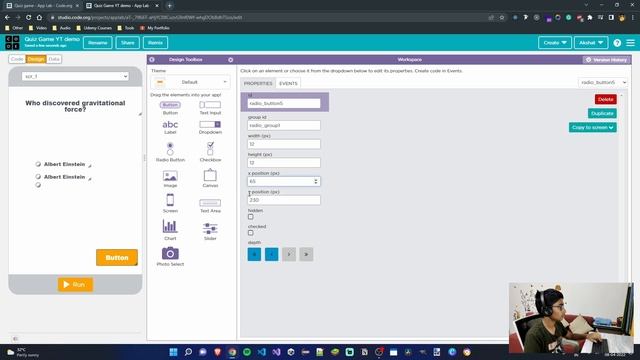
Task: Switch to first browser tab Quiz game
Action: click(42, 6)
